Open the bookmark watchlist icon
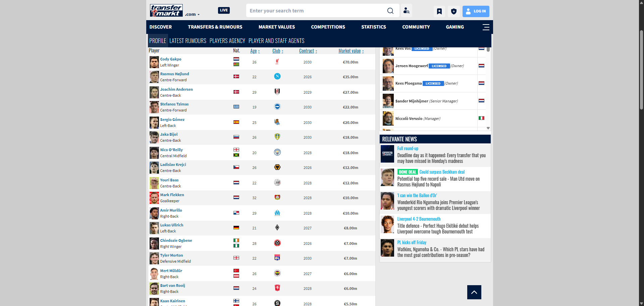Screen dimensions: 644x306 click(x=439, y=11)
